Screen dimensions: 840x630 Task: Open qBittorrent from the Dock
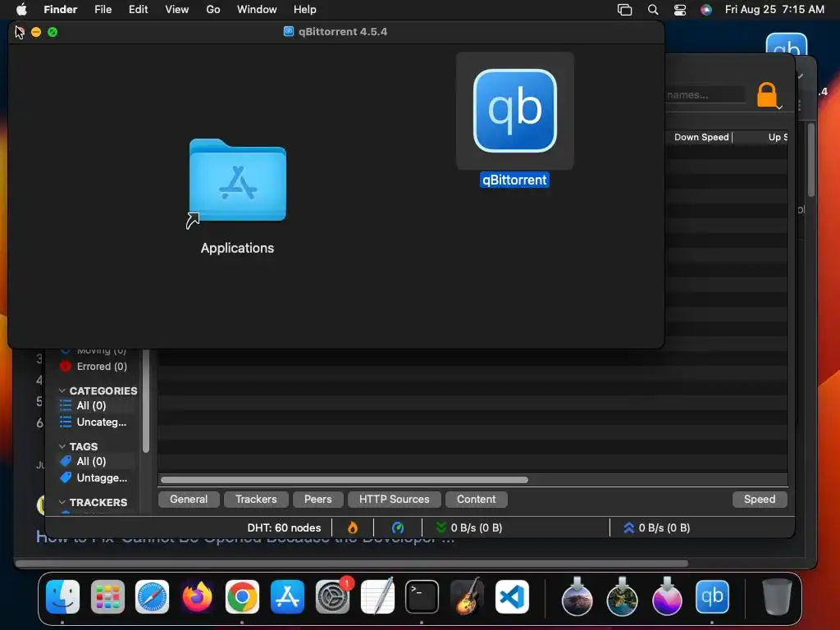pos(712,596)
